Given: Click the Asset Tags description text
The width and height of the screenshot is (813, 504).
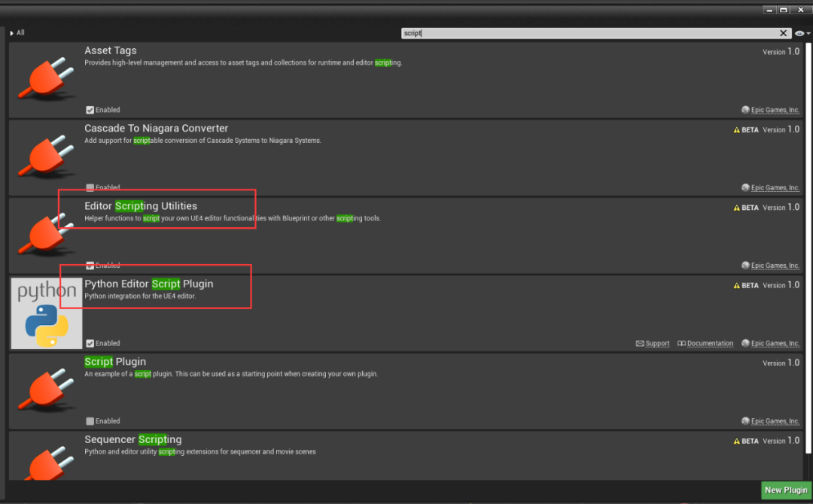Looking at the screenshot, I should (243, 62).
